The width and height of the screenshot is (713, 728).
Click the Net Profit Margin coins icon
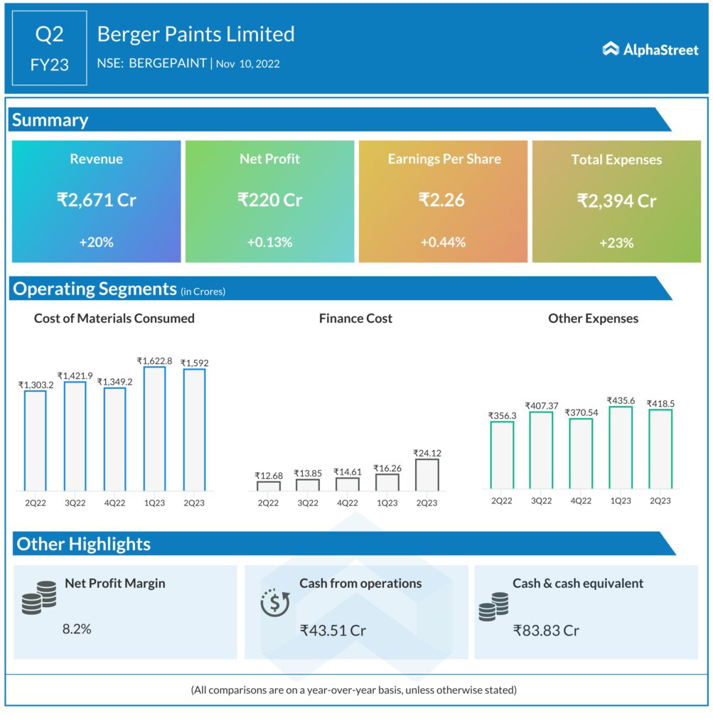coord(38,598)
